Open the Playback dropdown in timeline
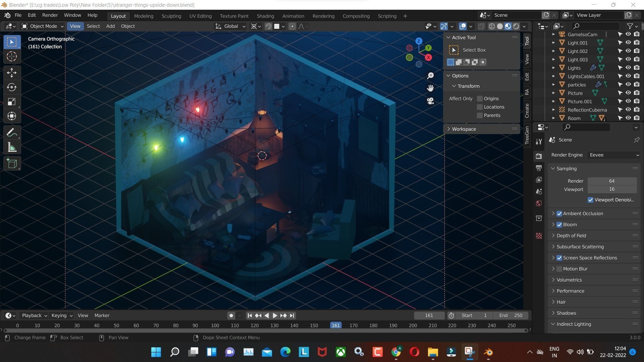Image resolution: width=644 pixels, height=362 pixels. [x=34, y=315]
